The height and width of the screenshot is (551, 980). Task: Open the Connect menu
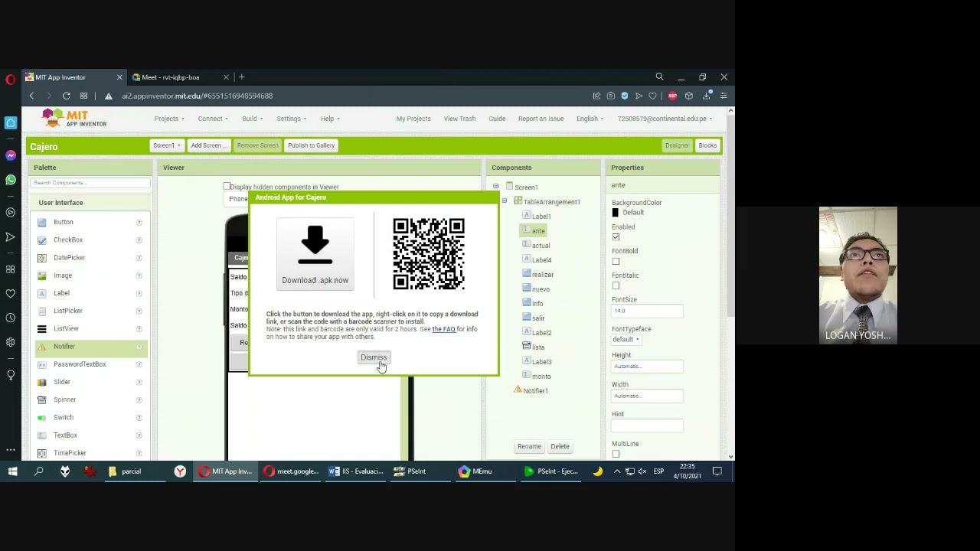click(x=212, y=119)
